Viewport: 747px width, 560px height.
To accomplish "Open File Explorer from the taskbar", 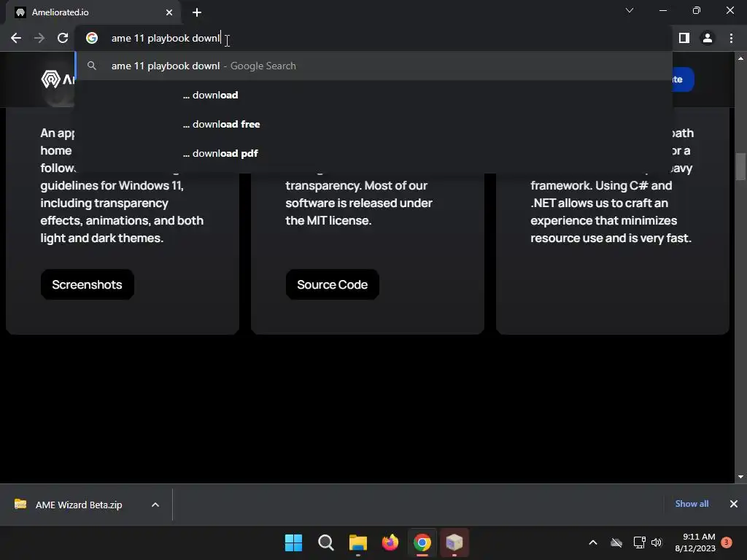I will click(358, 542).
